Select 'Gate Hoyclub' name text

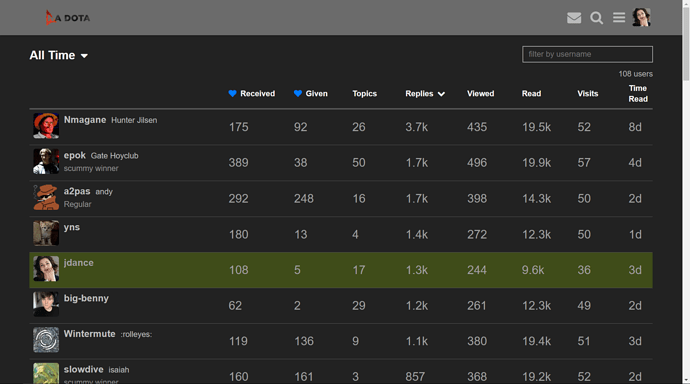pyautogui.click(x=114, y=156)
